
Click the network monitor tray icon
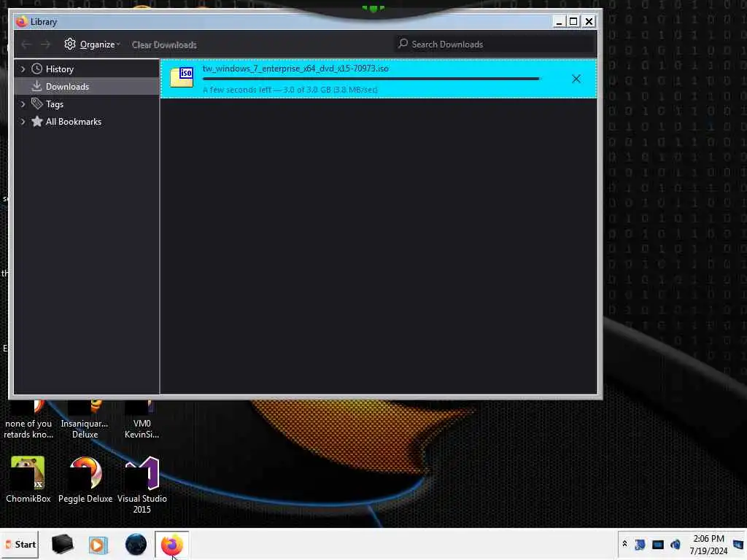click(657, 544)
